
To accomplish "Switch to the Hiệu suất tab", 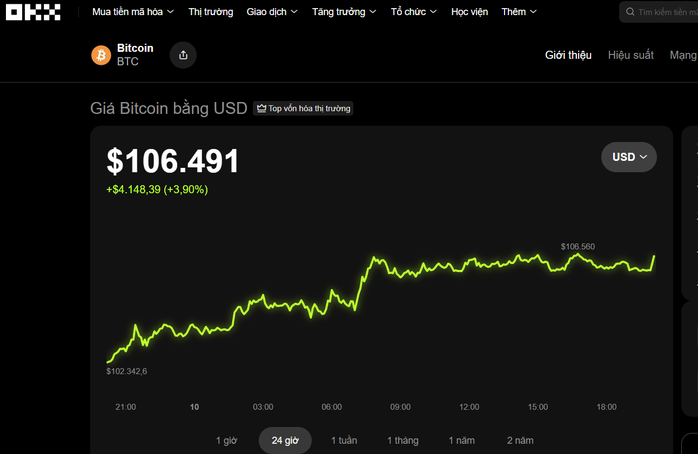I will 630,55.
